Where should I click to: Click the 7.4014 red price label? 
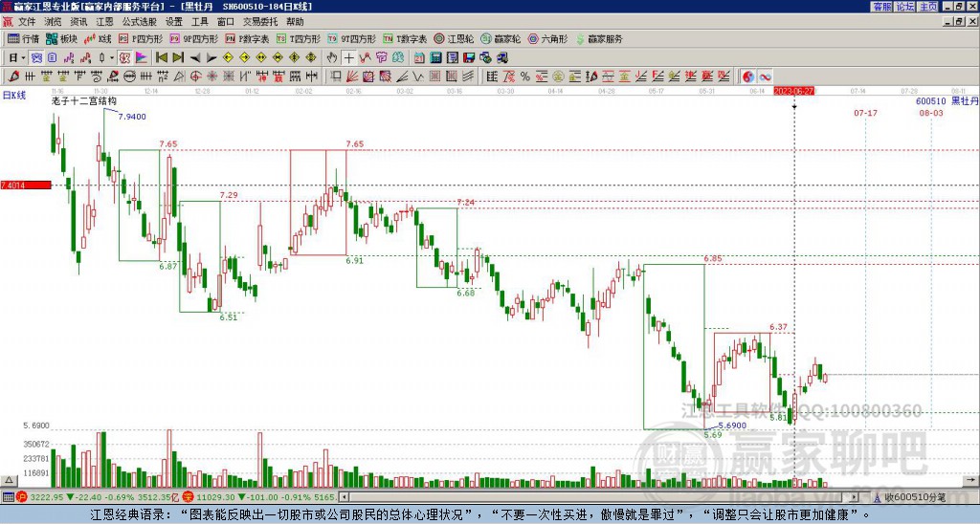[x=26, y=185]
